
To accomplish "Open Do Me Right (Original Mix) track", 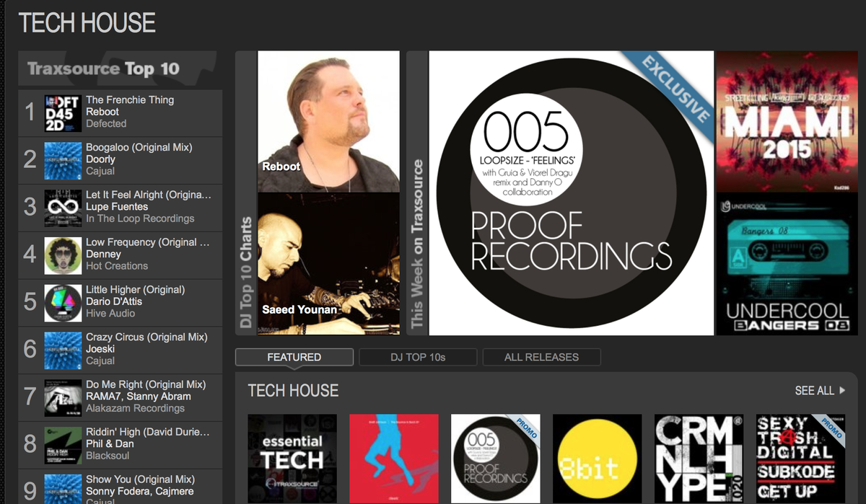I will click(x=146, y=385).
